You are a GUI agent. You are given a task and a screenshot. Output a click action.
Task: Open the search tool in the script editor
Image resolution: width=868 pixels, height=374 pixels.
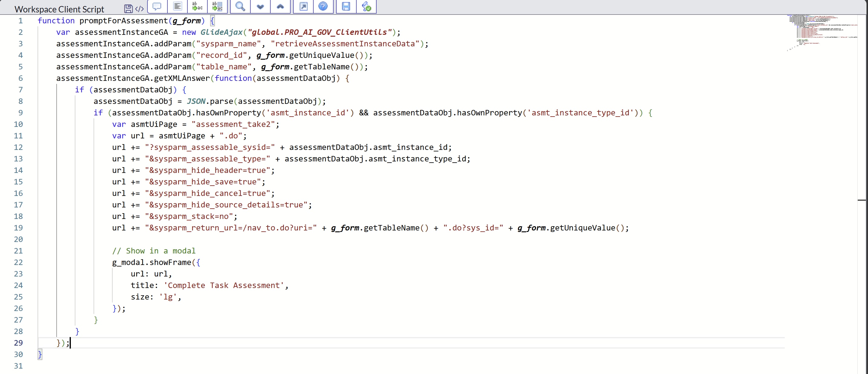click(x=239, y=7)
